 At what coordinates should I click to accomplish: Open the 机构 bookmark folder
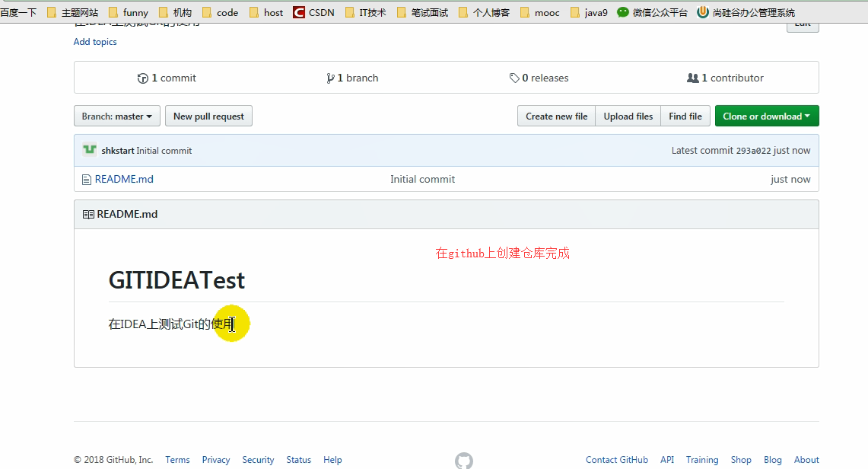coord(175,12)
